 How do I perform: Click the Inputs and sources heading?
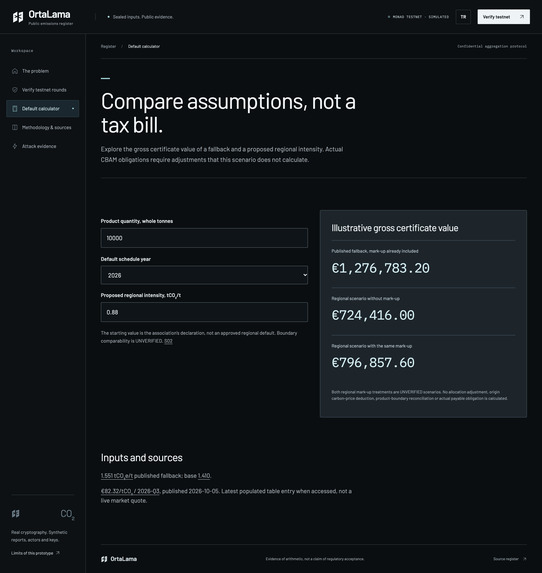(x=141, y=458)
